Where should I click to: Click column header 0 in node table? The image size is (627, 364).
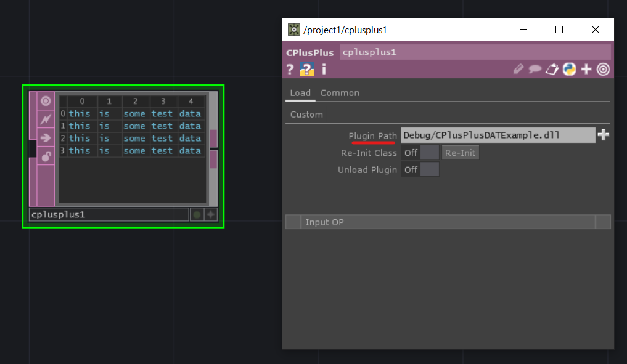point(82,101)
